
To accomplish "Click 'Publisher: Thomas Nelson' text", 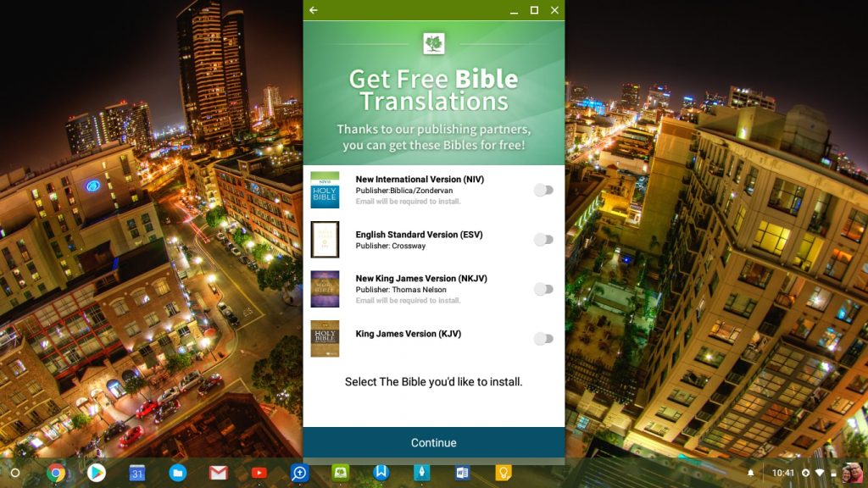I will pyautogui.click(x=401, y=290).
